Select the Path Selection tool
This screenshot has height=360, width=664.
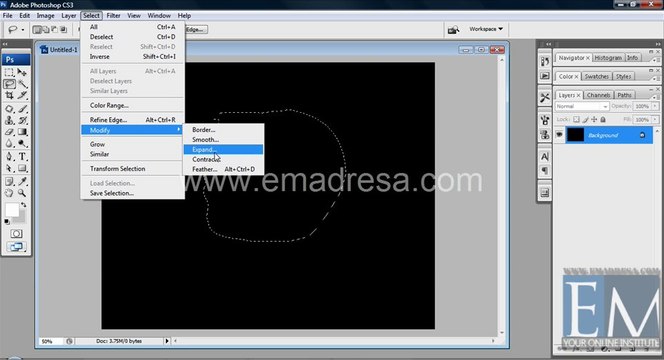(9, 169)
